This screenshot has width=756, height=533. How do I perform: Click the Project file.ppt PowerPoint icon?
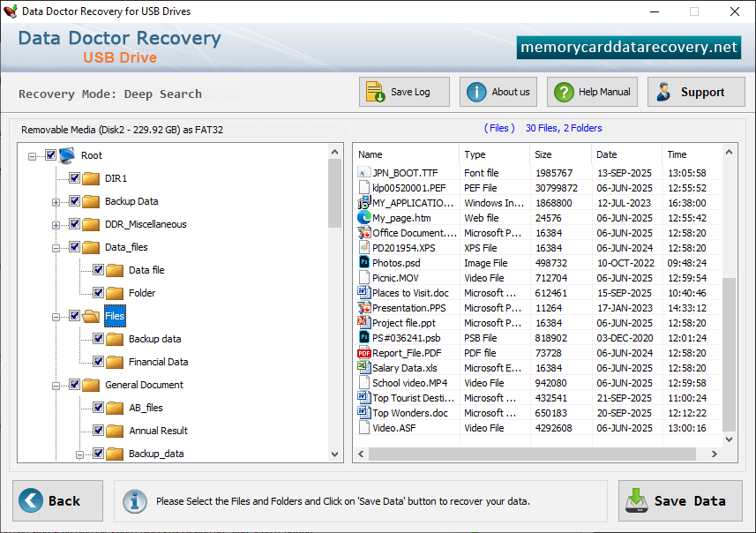click(x=363, y=322)
